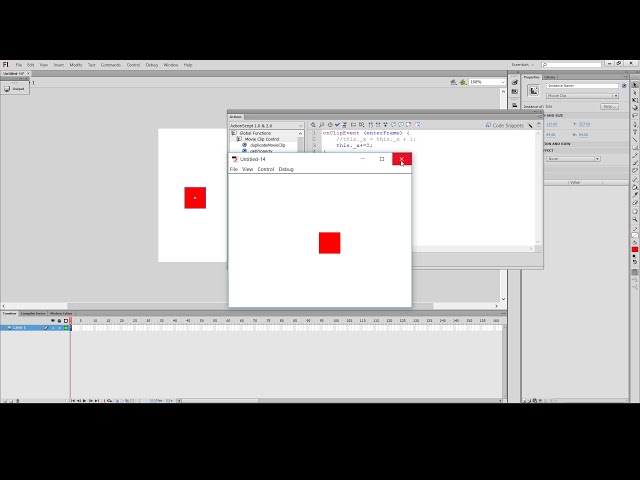Toggle Layer 1 outline color square
Viewport: 640px width, 480px height.
point(66,328)
